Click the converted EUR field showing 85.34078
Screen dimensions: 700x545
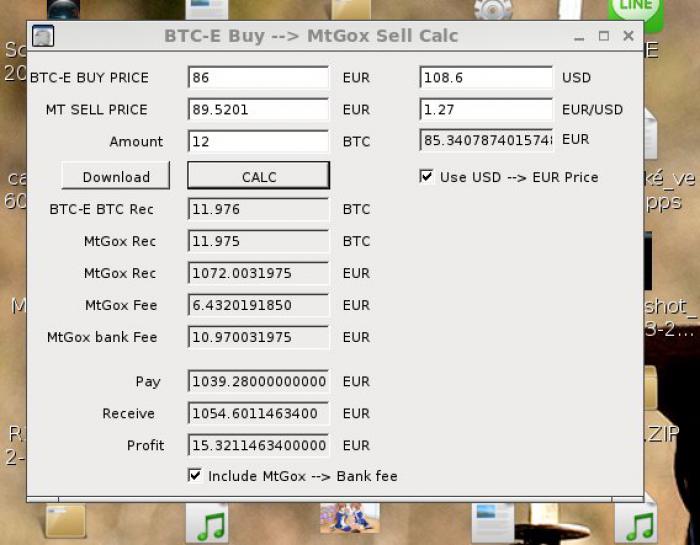(x=486, y=140)
